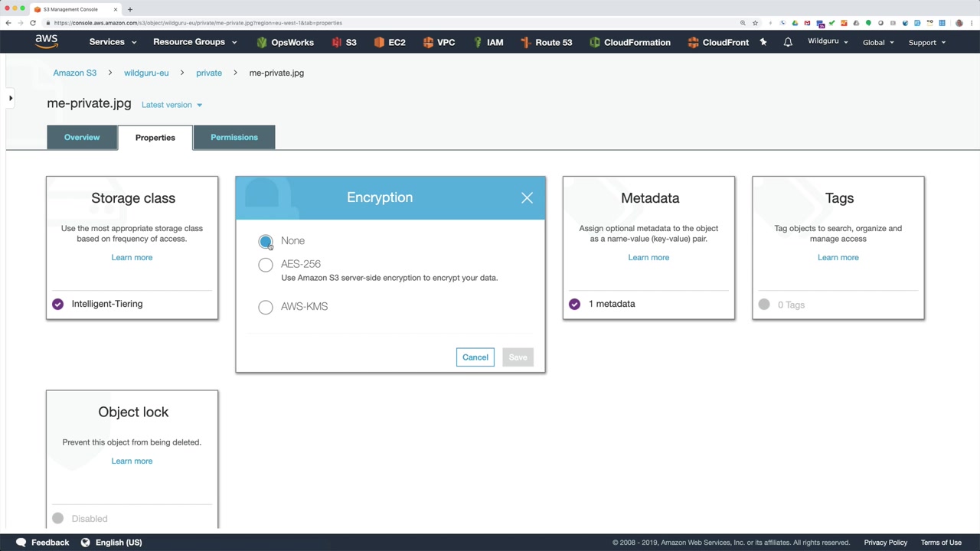The height and width of the screenshot is (551, 980).
Task: Go to the private folder breadcrumb
Action: tap(209, 73)
